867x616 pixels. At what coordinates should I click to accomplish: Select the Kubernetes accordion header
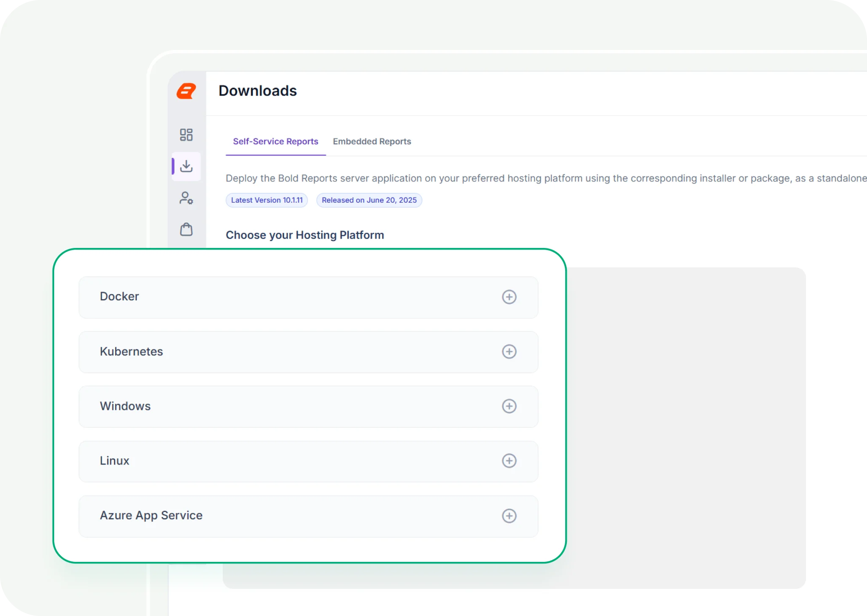point(308,352)
